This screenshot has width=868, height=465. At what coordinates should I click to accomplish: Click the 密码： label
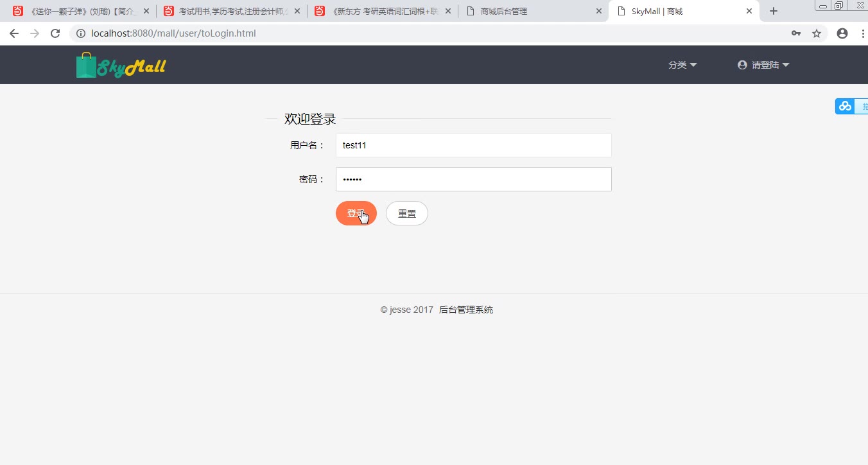tap(313, 179)
